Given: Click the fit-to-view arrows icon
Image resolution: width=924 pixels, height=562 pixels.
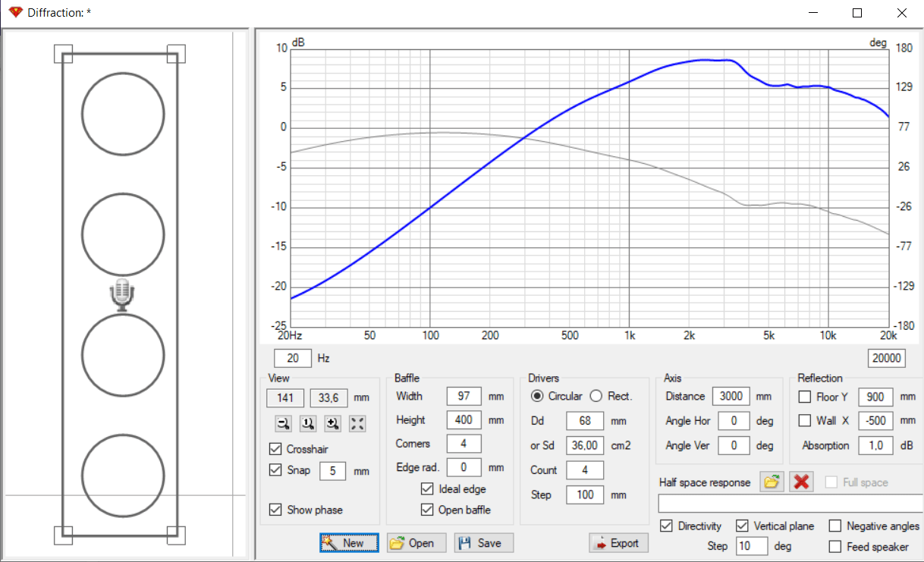Looking at the screenshot, I should [357, 424].
